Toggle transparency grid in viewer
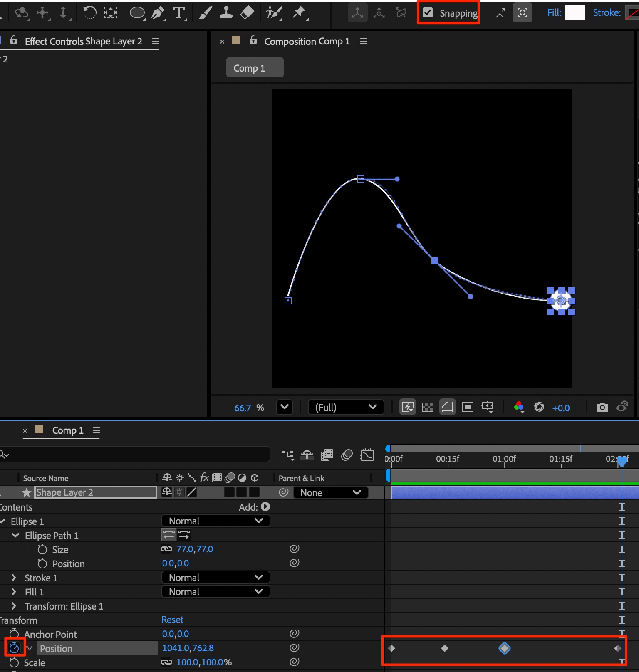This screenshot has height=672, width=639. coord(427,407)
